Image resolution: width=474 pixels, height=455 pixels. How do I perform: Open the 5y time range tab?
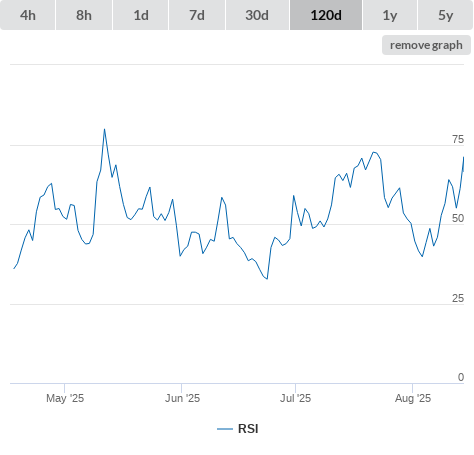(x=445, y=15)
